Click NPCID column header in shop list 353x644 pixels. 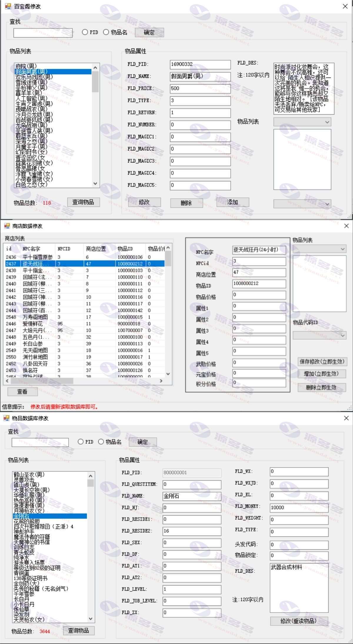point(69,249)
